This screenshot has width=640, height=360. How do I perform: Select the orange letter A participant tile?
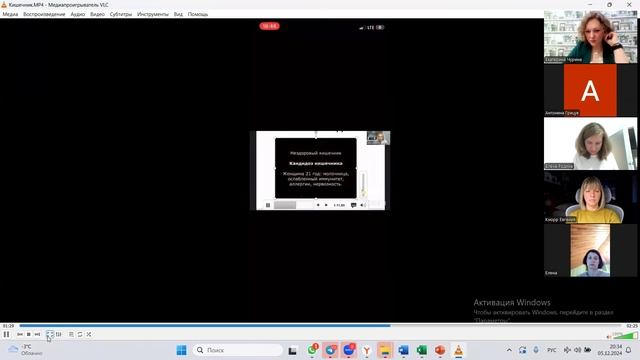tap(590, 90)
